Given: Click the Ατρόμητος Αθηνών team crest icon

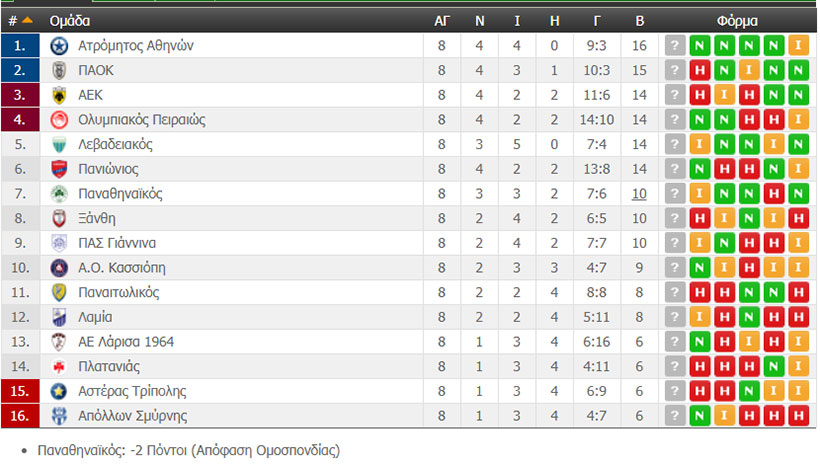Looking at the screenshot, I should pos(59,46).
